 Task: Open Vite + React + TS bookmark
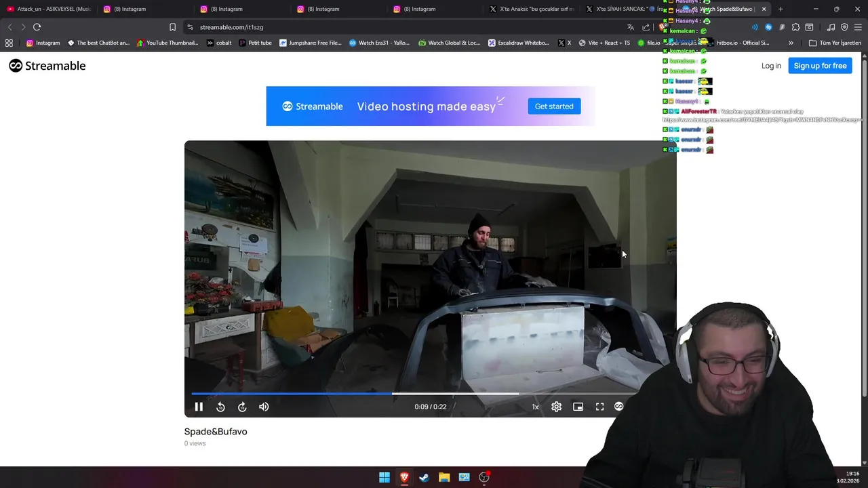pyautogui.click(x=604, y=43)
